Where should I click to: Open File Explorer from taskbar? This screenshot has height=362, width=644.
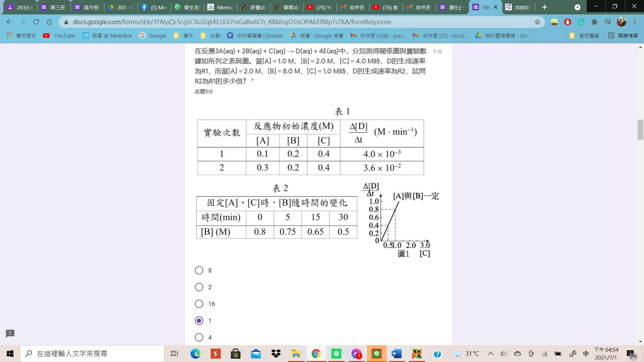pos(296,354)
